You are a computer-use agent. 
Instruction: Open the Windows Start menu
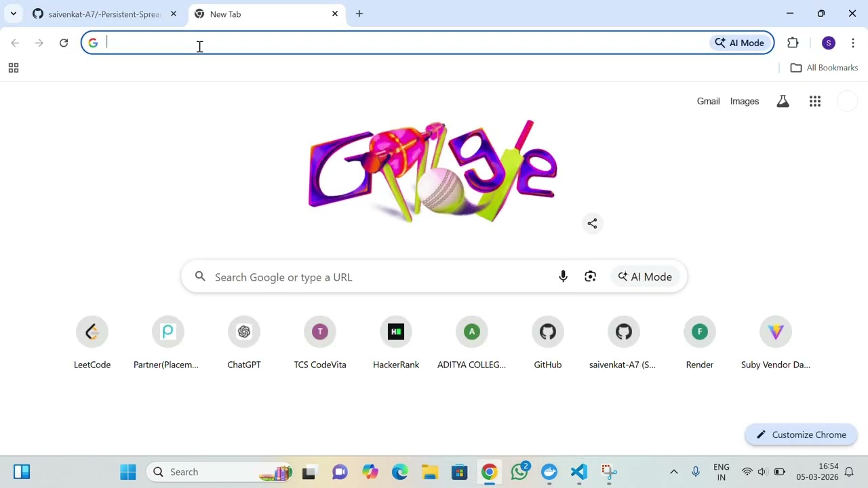point(128,472)
